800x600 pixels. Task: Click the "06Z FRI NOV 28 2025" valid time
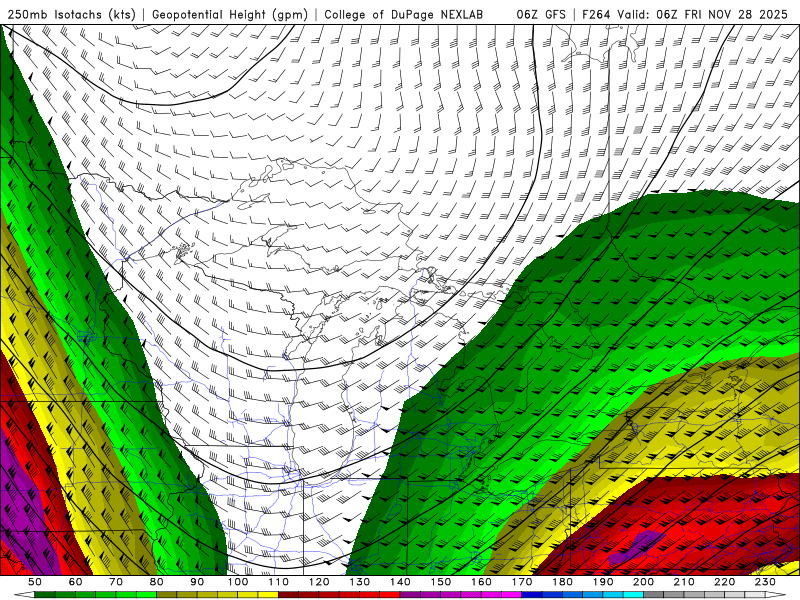pyautogui.click(x=722, y=14)
